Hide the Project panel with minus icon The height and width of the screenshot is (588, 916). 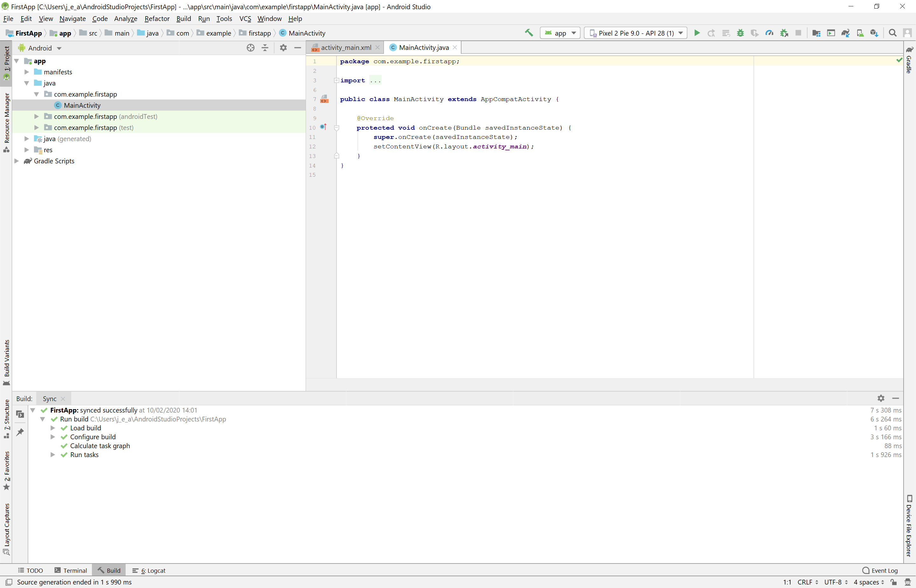[298, 48]
